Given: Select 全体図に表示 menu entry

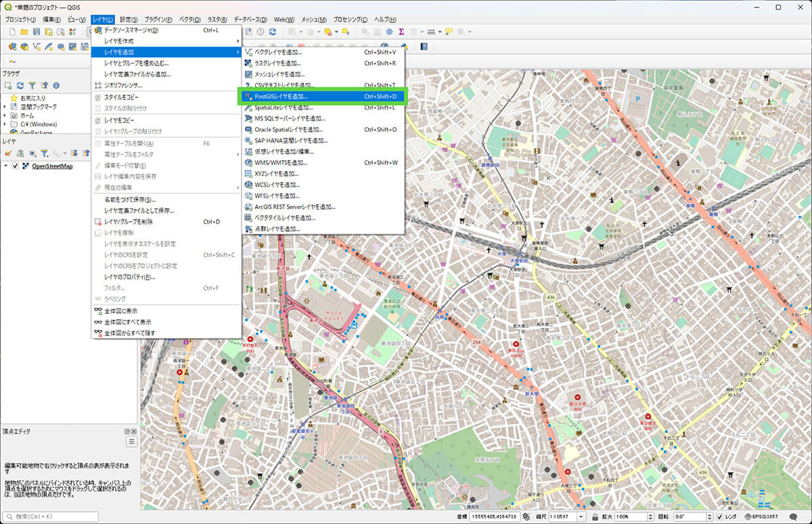Looking at the screenshot, I should (x=166, y=310).
